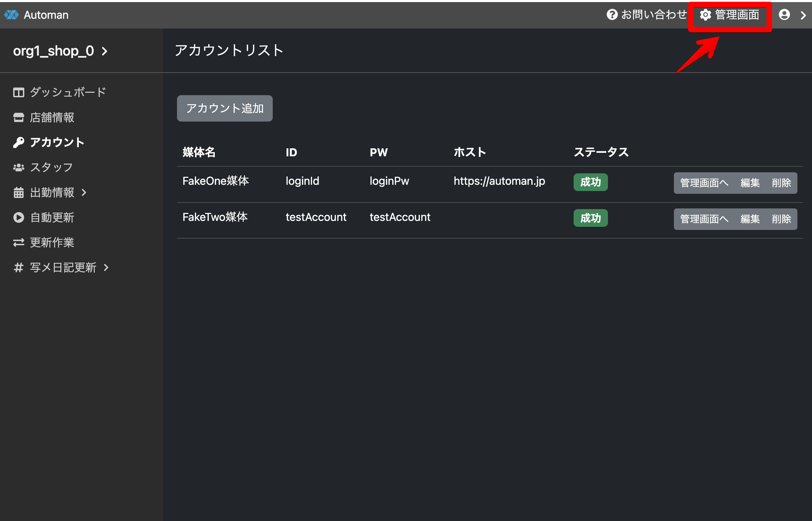Expand the top-right header chevron
The height and width of the screenshot is (521, 812).
coord(803,15)
